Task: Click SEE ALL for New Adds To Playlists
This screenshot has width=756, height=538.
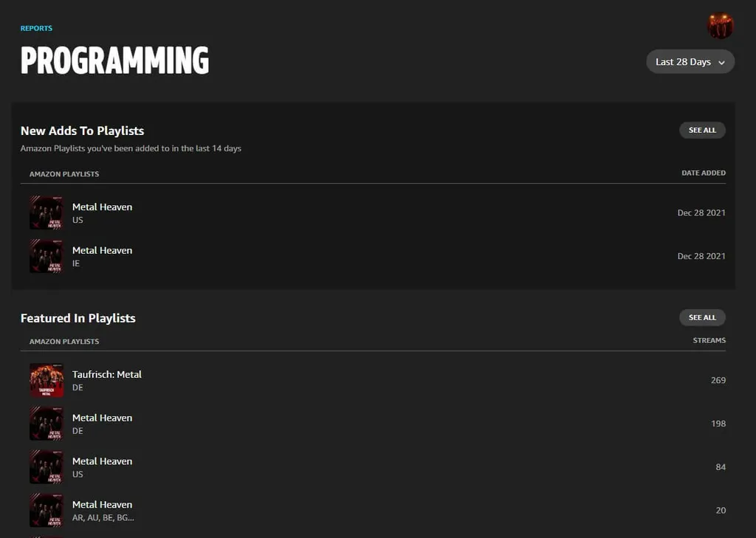Action: pos(701,130)
